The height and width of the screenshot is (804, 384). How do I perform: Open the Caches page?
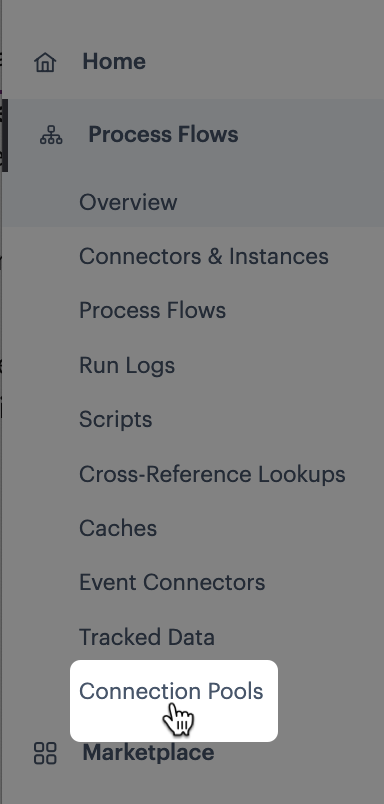click(x=117, y=529)
